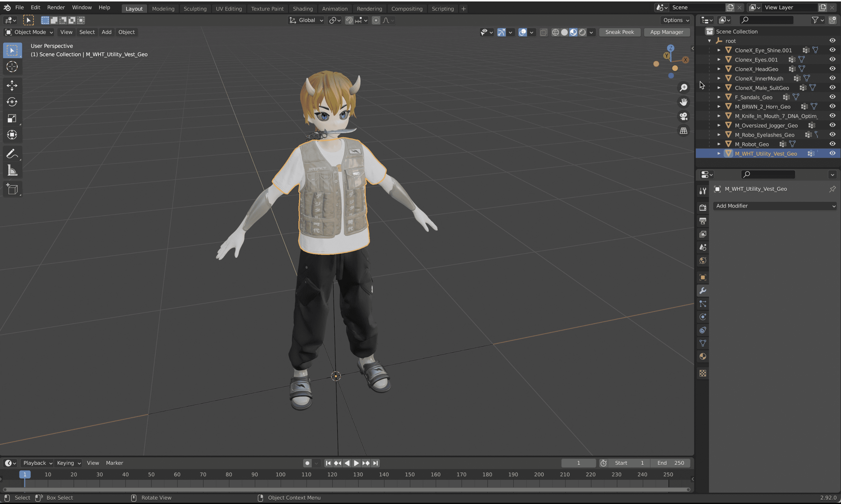Open the Render menu
The width and height of the screenshot is (841, 504).
click(56, 8)
